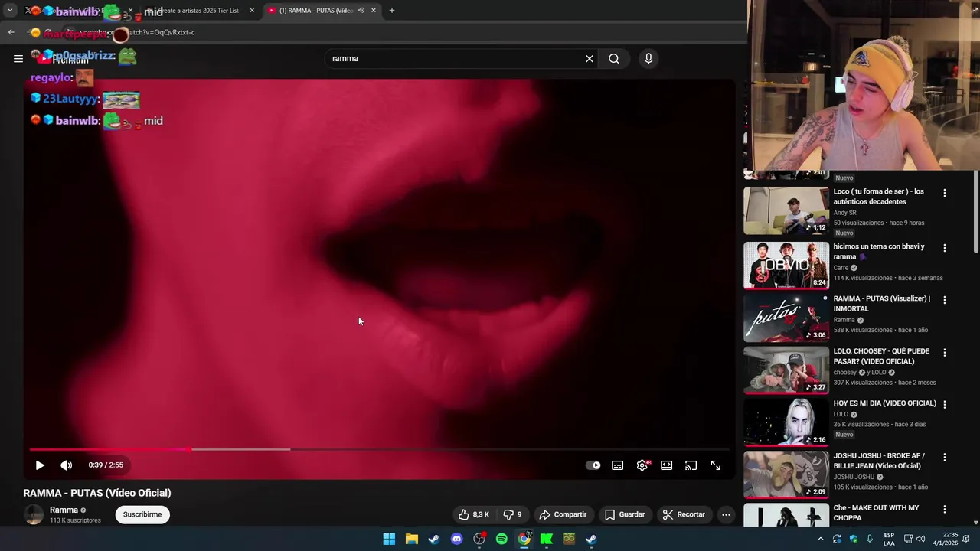Open options for QUÉ PUEDE PASAR? video

pos(945,353)
